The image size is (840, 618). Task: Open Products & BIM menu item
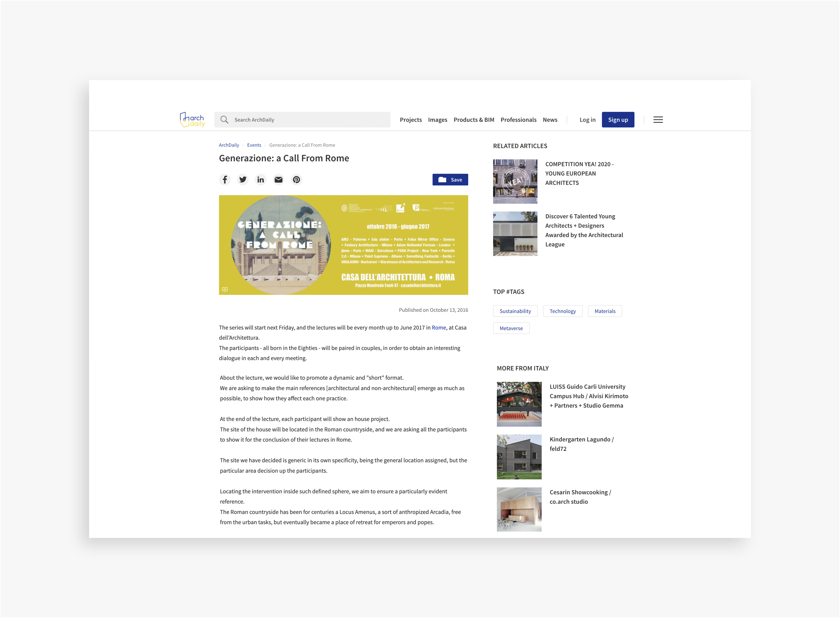(x=474, y=120)
